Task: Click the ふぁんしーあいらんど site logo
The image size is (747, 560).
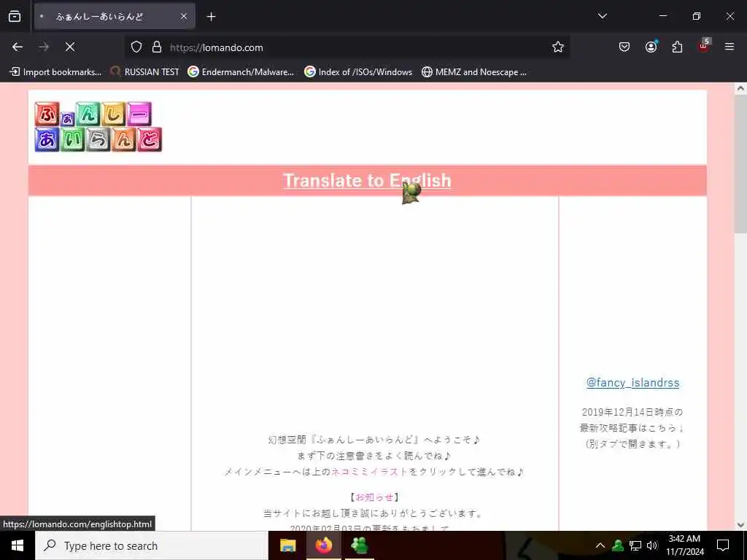Action: click(98, 127)
